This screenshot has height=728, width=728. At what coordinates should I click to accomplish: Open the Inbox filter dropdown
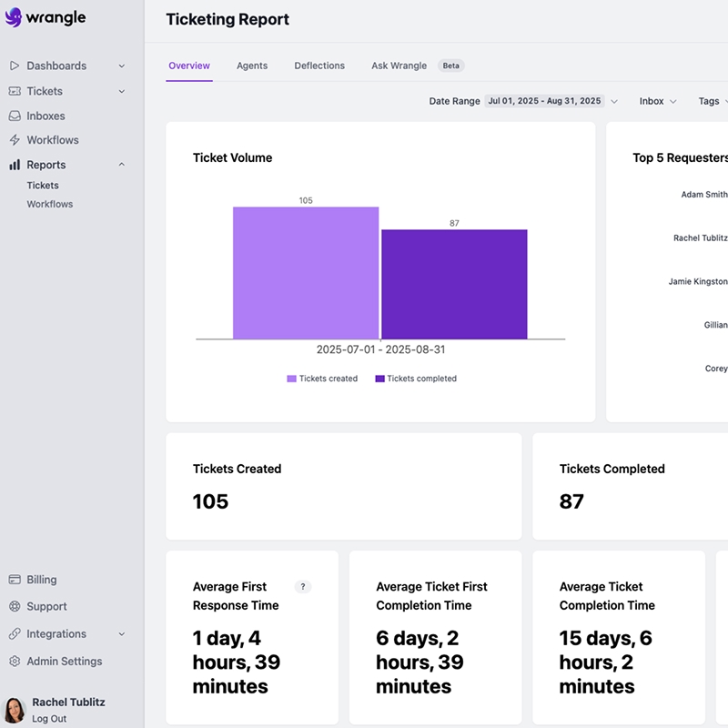tap(657, 101)
